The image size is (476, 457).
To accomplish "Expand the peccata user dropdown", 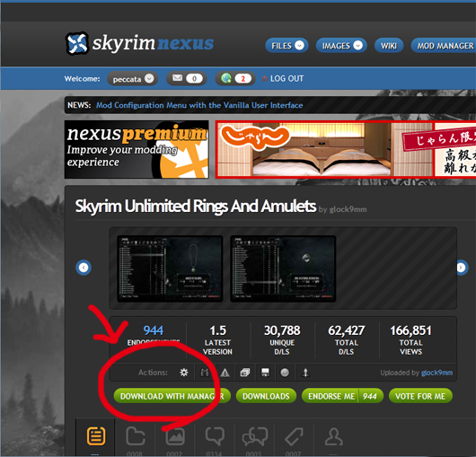I will (x=133, y=79).
